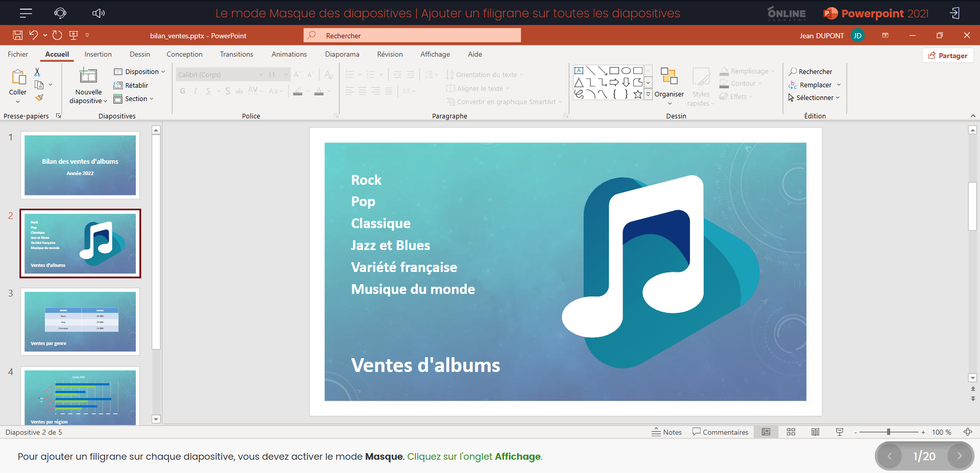Click the 100 % zoom level
This screenshot has width=980, height=473.
click(x=941, y=432)
